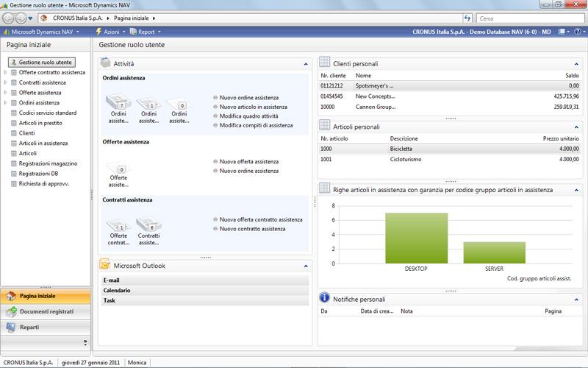Image resolution: width=588 pixels, height=368 pixels.
Task: Open the Report menu
Action: click(145, 32)
